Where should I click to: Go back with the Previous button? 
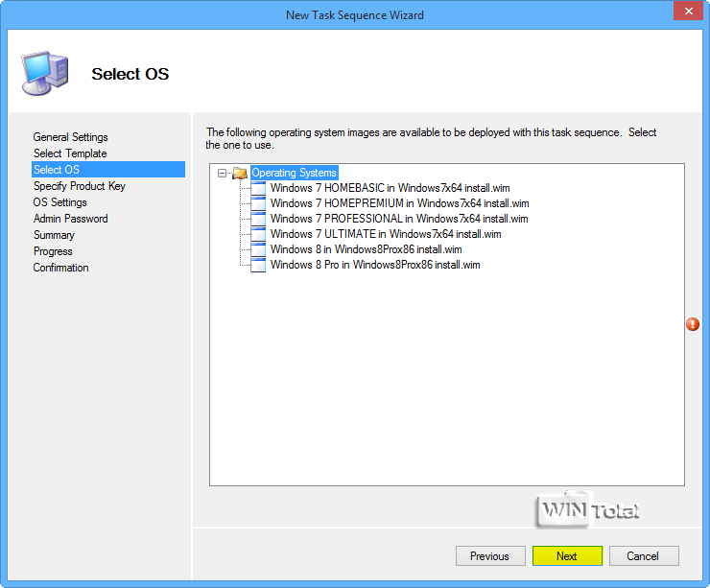tap(489, 556)
